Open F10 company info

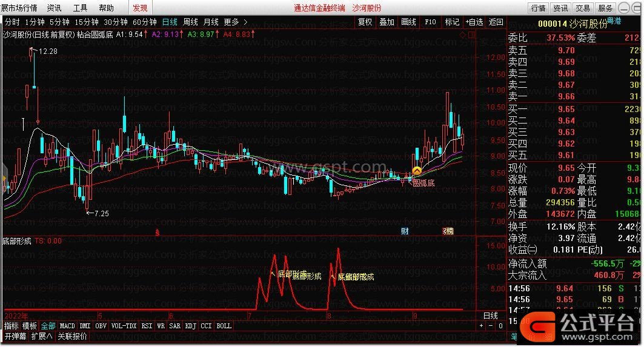point(430,22)
